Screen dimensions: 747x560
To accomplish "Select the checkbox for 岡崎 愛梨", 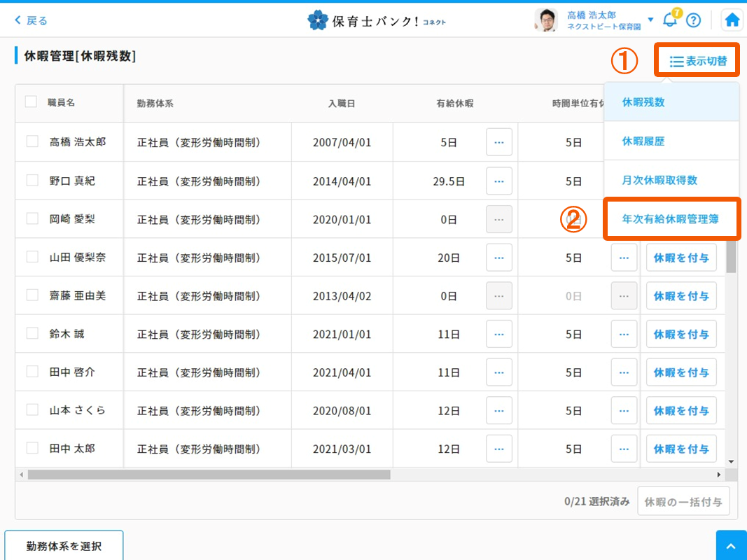I will tap(32, 218).
